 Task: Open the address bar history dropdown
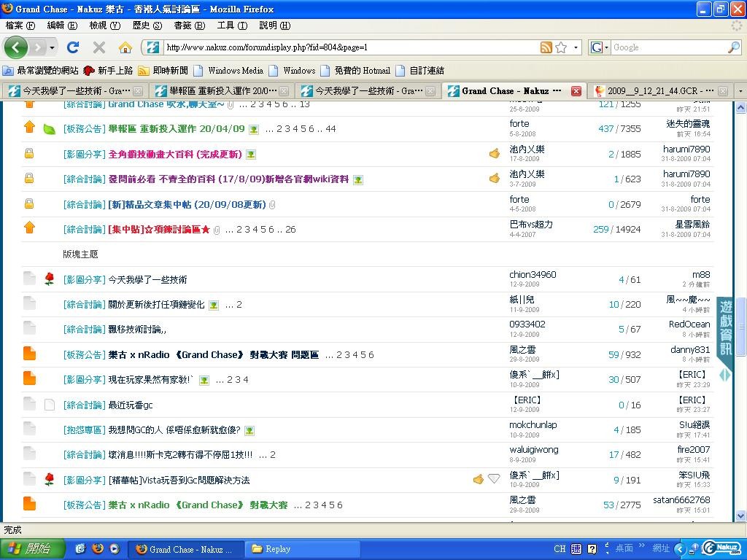[576, 47]
